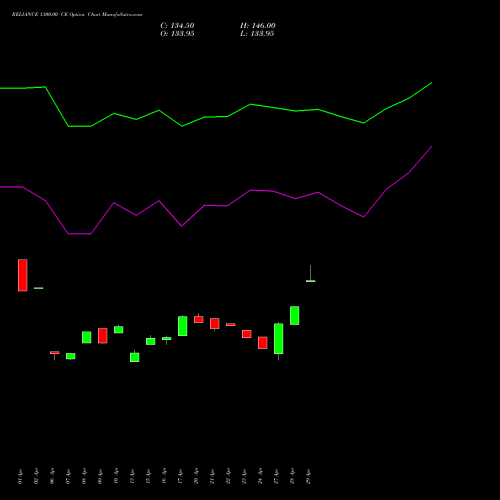Image resolution: width=500 pixels, height=500 pixels.
Task: Click the green candle above 28 Apr
Action: click(295, 315)
